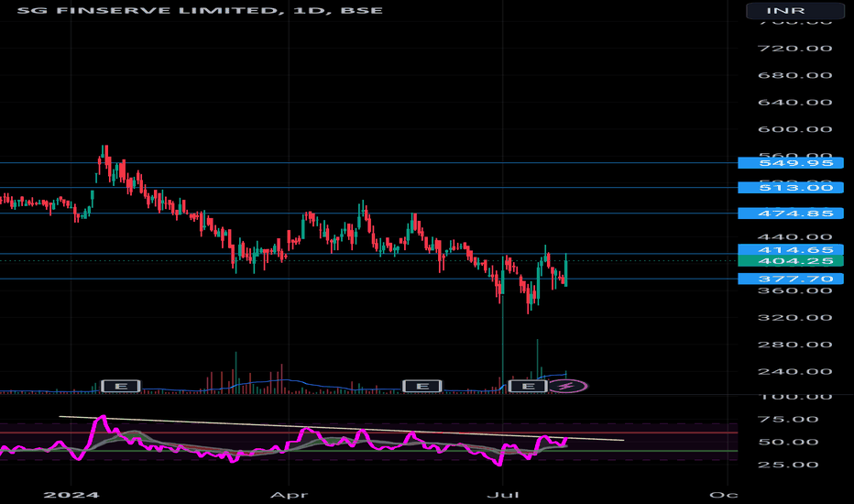This screenshot has width=854, height=504.
Task: Click the 75.00 RSI axis value
Action: coord(788,419)
